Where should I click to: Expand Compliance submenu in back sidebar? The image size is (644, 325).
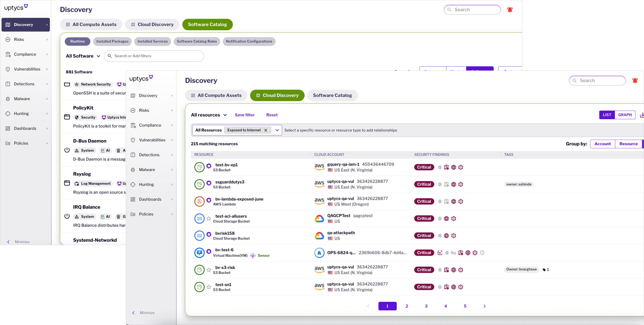point(47,54)
